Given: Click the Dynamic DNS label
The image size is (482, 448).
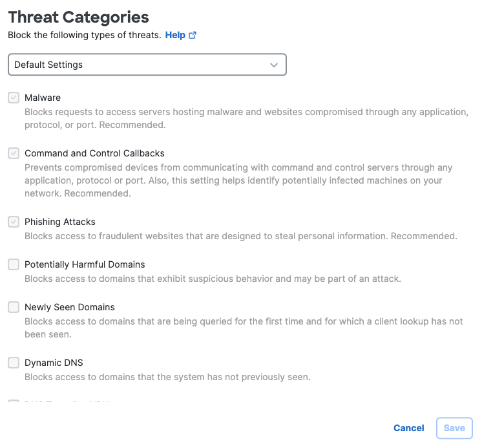Looking at the screenshot, I should click(x=54, y=363).
